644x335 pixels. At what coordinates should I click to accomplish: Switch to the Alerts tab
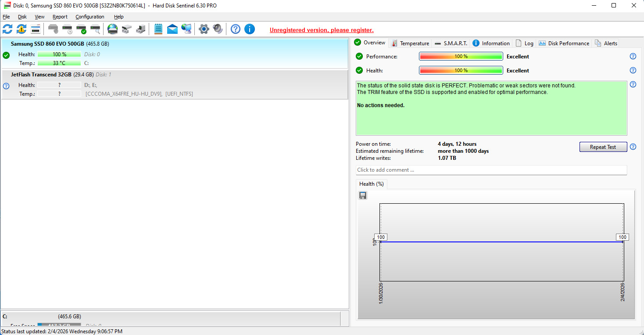coord(606,43)
